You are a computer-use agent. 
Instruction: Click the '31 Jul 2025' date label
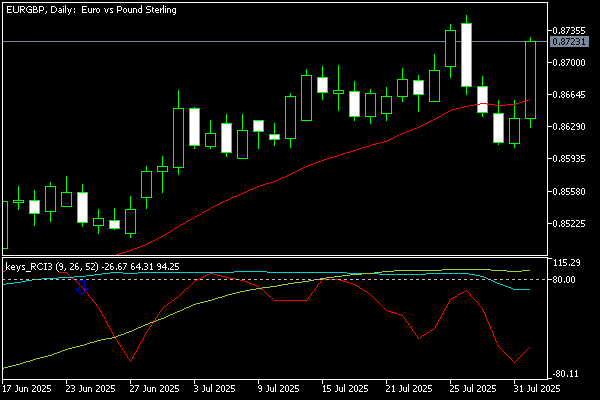(536, 389)
